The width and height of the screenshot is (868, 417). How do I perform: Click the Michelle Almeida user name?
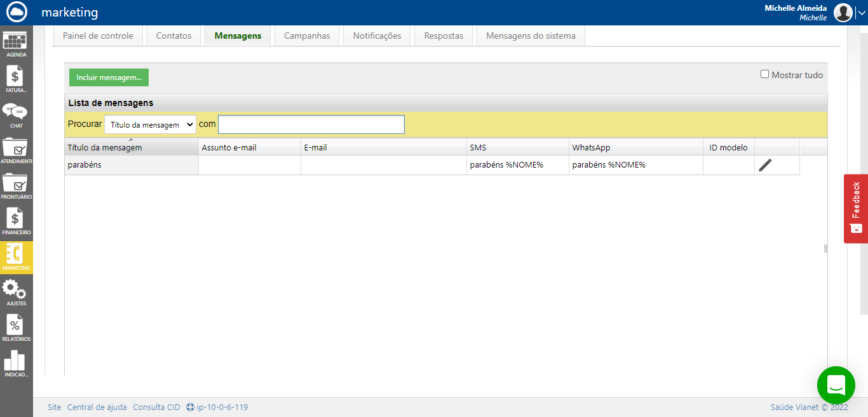coord(796,8)
